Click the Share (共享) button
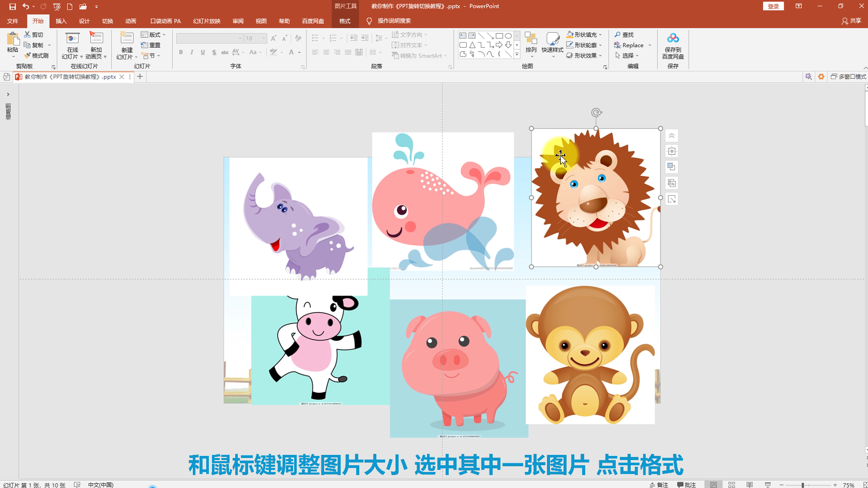This screenshot has width=868, height=488. [851, 21]
